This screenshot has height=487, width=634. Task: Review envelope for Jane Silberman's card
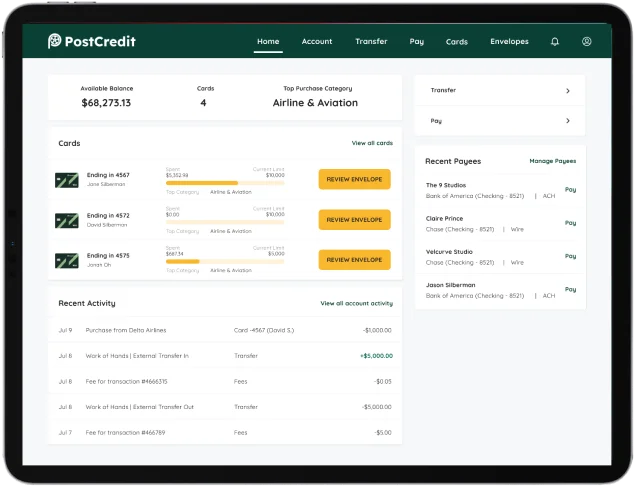354,179
